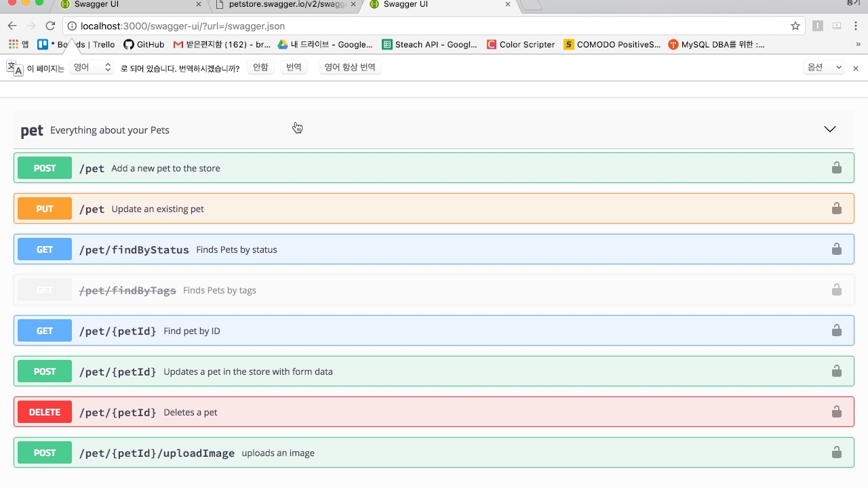Click the '/pet/findByTags' strikethrough path text

(x=127, y=290)
